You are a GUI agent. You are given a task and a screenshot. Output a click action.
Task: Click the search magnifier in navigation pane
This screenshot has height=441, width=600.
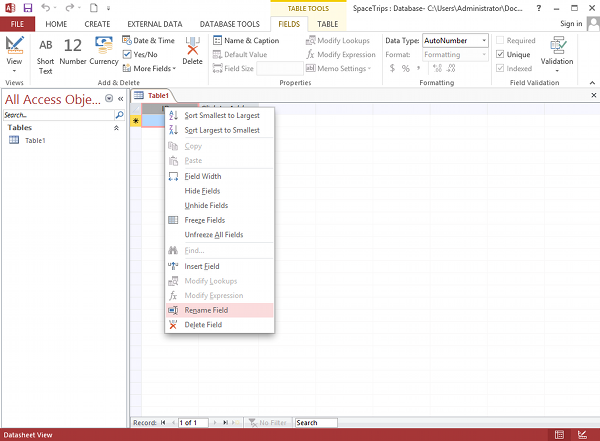119,114
